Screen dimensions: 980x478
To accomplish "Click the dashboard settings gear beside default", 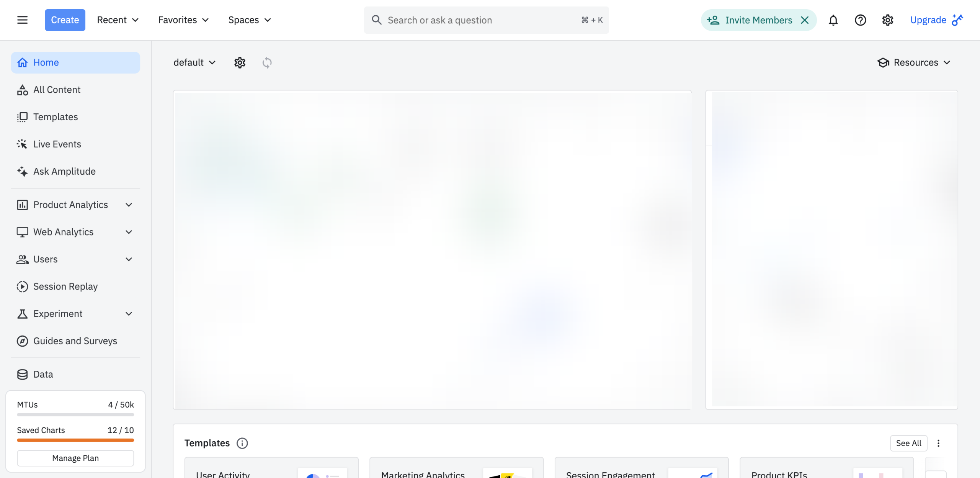I will tap(240, 62).
